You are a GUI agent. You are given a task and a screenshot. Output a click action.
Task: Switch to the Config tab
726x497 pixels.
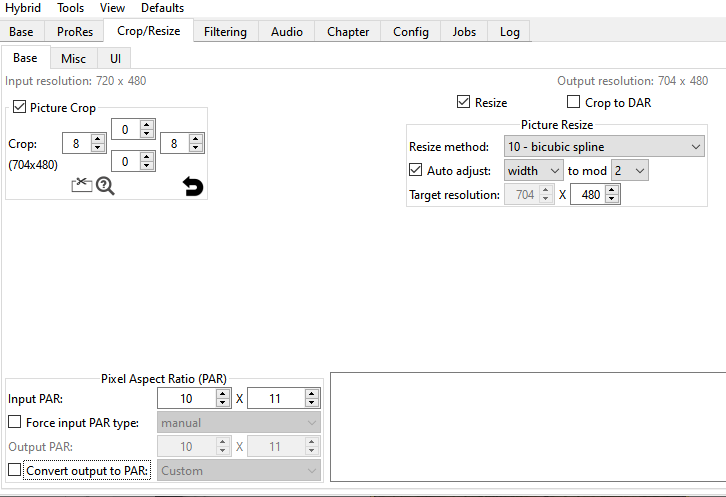(411, 31)
